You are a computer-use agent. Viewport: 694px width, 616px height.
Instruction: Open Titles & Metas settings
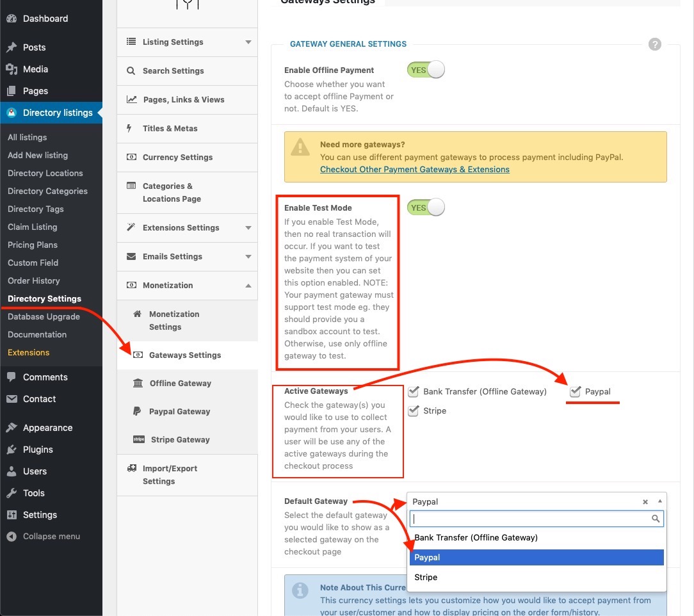tap(169, 128)
